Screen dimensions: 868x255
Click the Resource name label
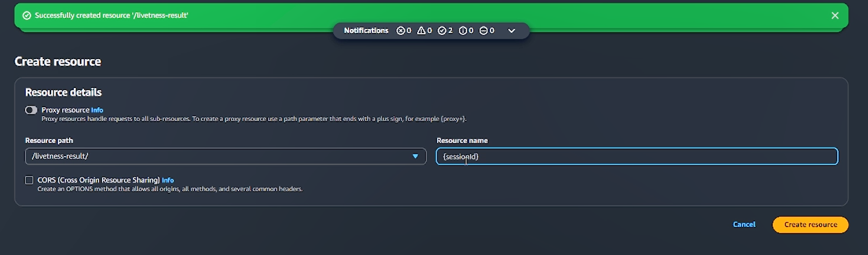pos(462,140)
